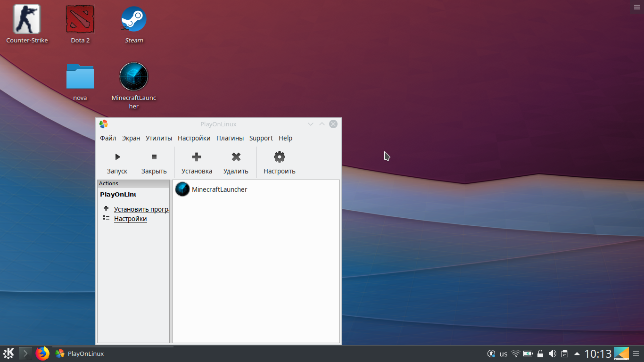644x362 pixels.
Task: Click the lock tray icon
Action: (540, 354)
